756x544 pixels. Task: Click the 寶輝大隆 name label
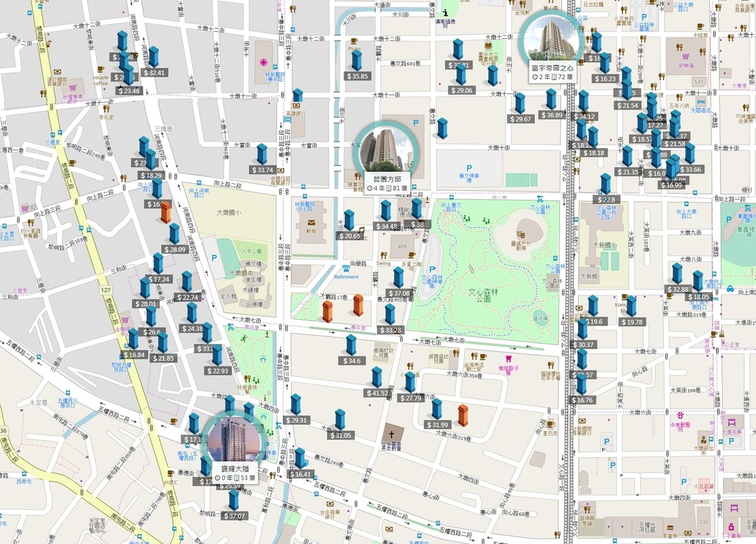click(x=235, y=468)
